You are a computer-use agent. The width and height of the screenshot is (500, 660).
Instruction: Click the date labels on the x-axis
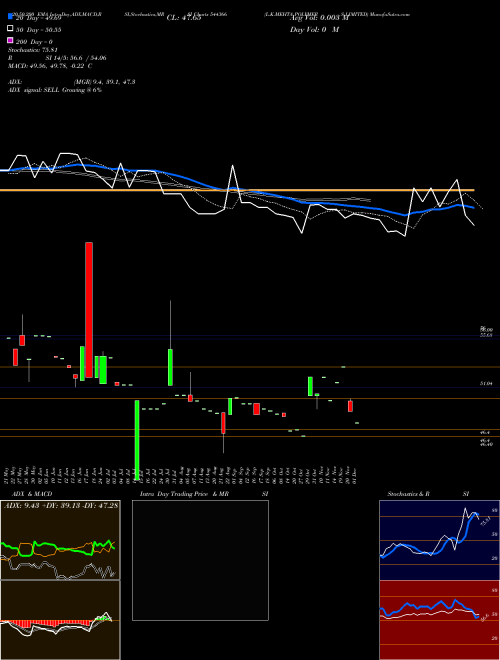pyautogui.click(x=183, y=473)
